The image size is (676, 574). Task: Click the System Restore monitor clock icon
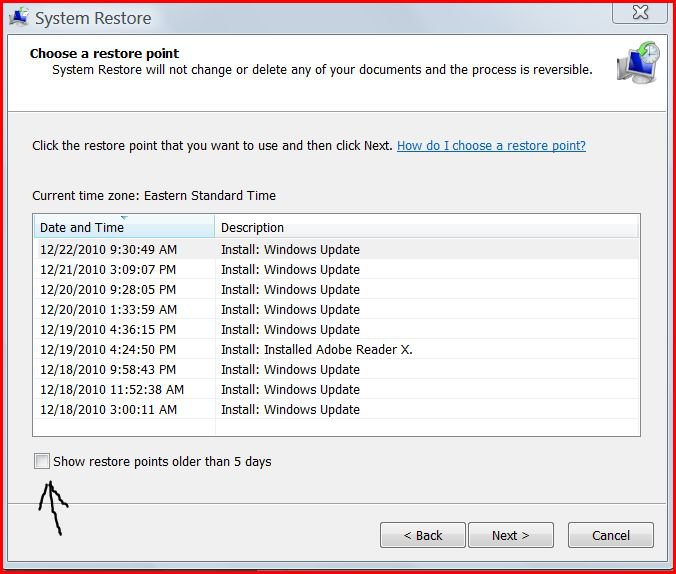pyautogui.click(x=638, y=62)
